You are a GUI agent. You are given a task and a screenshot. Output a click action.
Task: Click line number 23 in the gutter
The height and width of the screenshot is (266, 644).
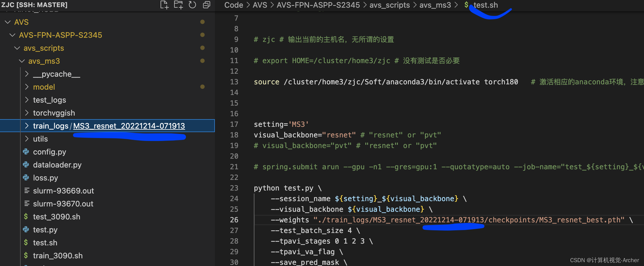tap(234, 188)
